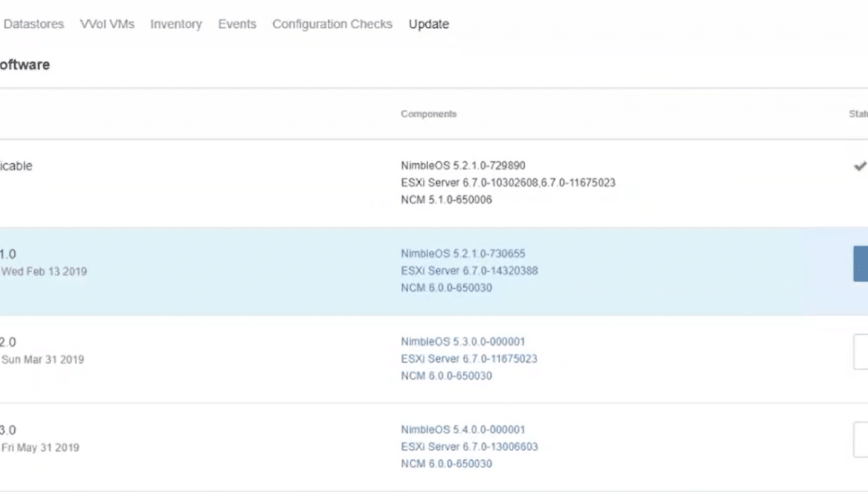Click the NCM 5.1.0-650006 entry

446,200
